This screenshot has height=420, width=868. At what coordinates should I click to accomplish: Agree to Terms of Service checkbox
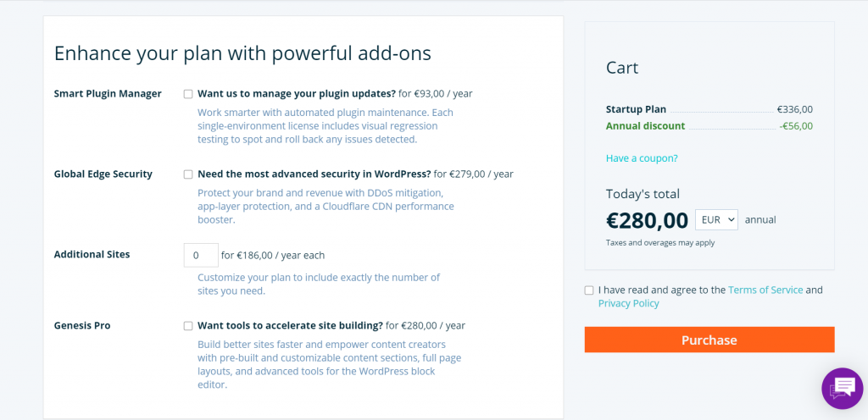pyautogui.click(x=589, y=290)
